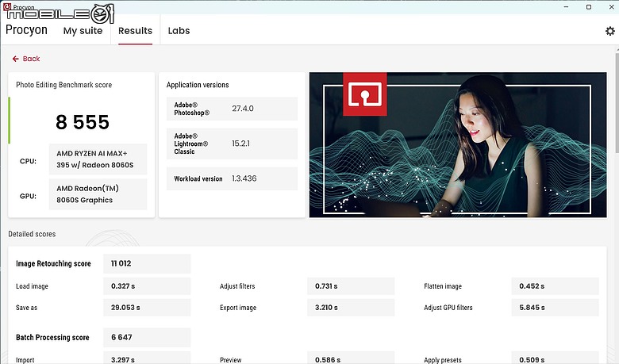Select the Results tab
This screenshot has width=619, height=364.
(135, 31)
